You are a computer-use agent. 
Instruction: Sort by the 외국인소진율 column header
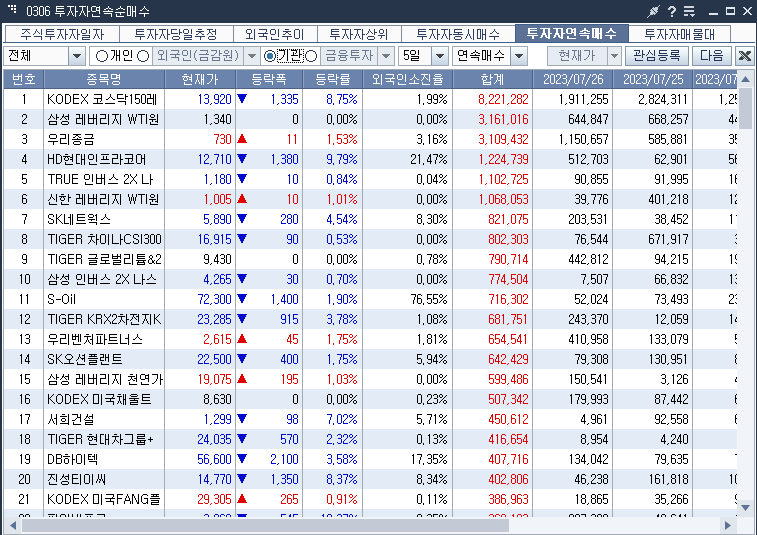(407, 79)
